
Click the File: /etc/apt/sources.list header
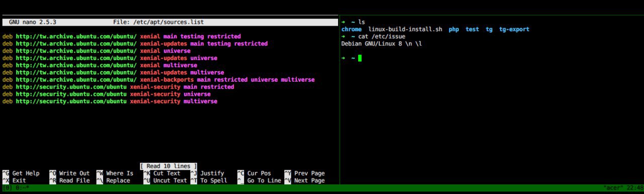158,22
